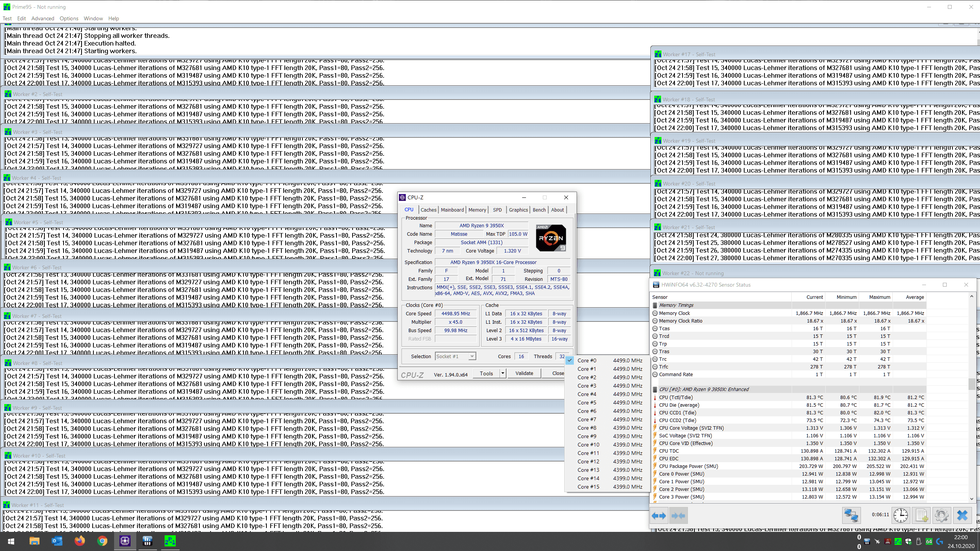Open HWiNFO sensor settings gear
The width and height of the screenshot is (980, 551).
click(x=942, y=515)
